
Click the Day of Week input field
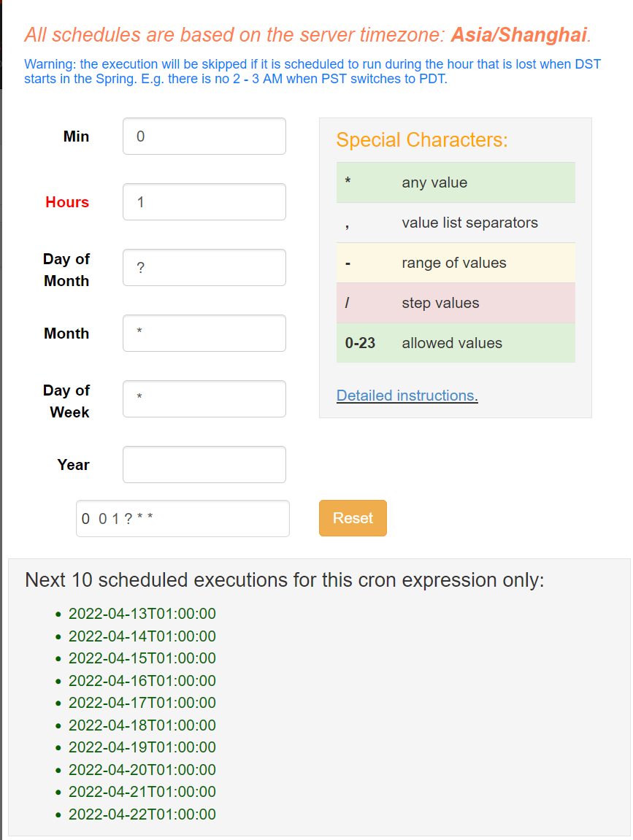coord(204,399)
